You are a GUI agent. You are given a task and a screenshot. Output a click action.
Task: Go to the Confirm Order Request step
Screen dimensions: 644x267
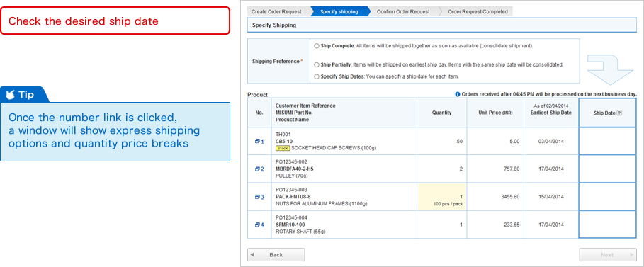tap(404, 12)
